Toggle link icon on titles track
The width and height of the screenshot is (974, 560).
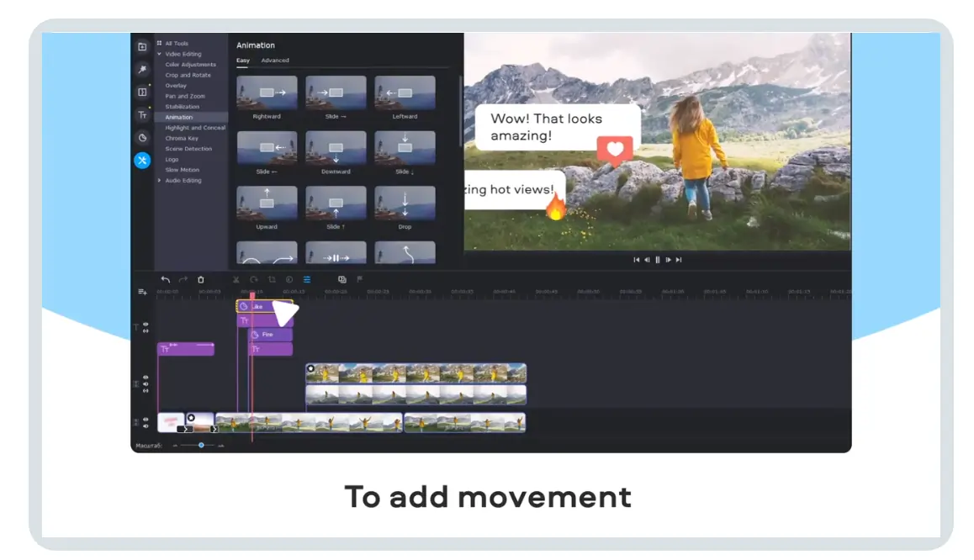point(146,331)
